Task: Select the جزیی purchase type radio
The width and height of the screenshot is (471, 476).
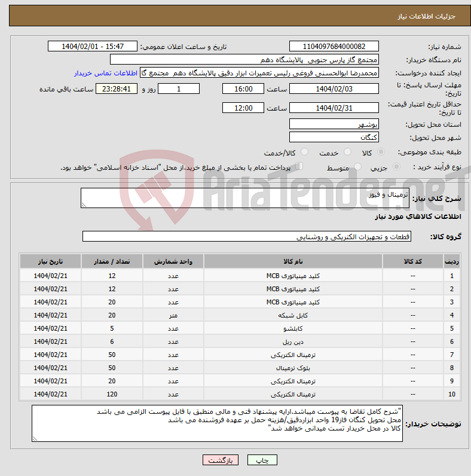Action: click(x=396, y=167)
